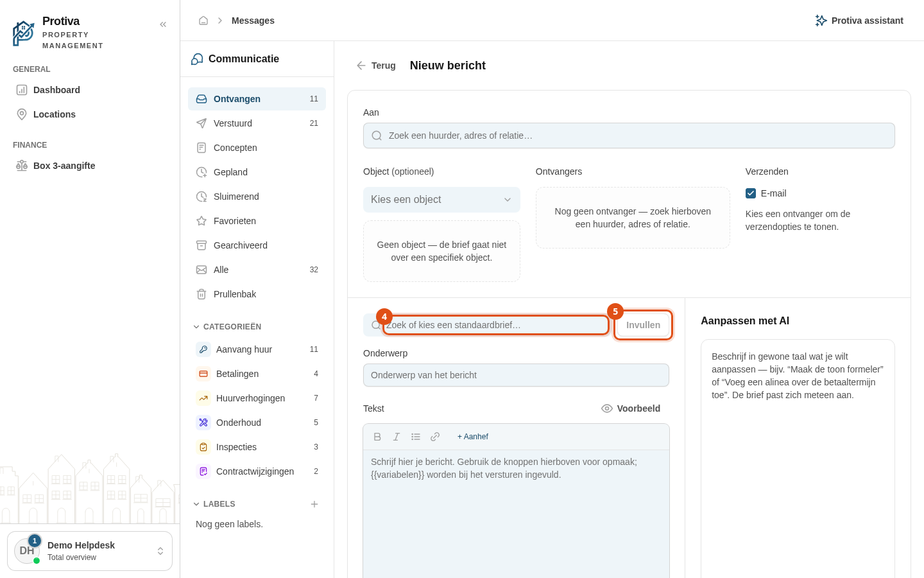This screenshot has height=578, width=924.
Task: Open the Protiva assistant
Action: pyautogui.click(x=859, y=21)
